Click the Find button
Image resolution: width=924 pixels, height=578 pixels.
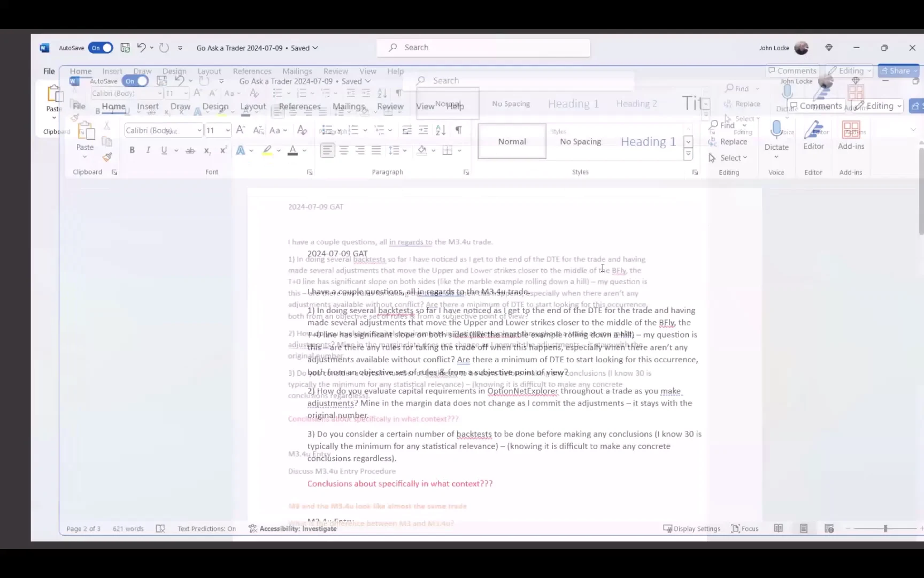tap(722, 125)
